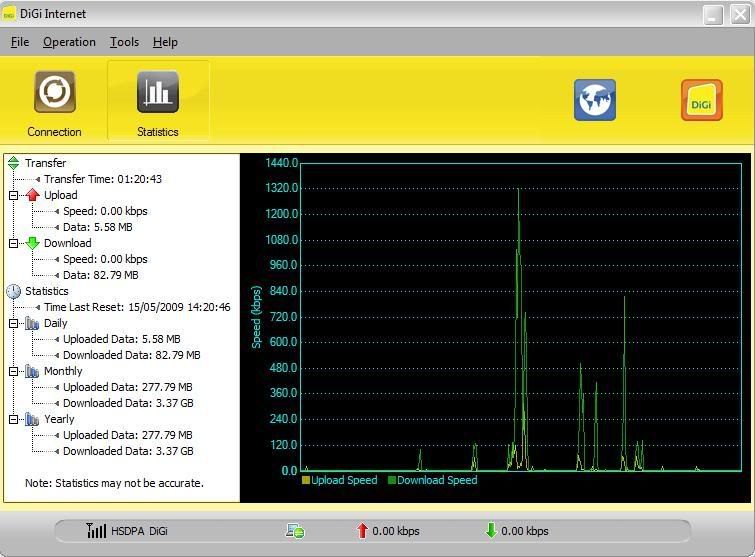This screenshot has width=755, height=557.
Task: Collapse the Upload tree node
Action: click(13, 195)
